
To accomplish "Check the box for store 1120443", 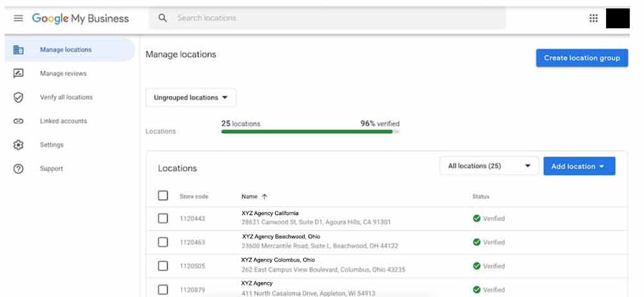I will pos(163,218).
